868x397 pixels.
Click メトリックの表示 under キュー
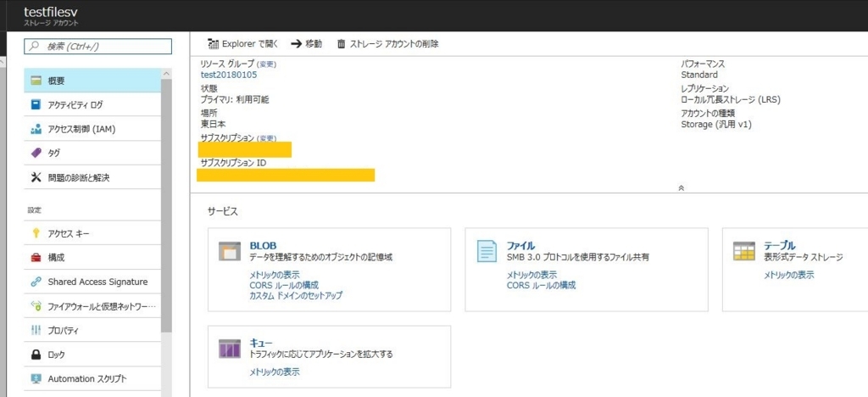275,372
